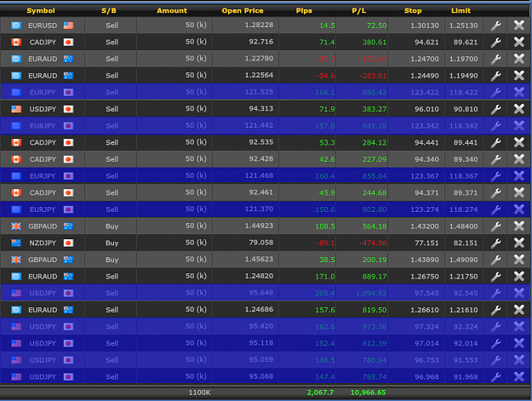The height and width of the screenshot is (401, 532).
Task: Close the CADJPY position opened at 92.535
Action: [x=518, y=142]
